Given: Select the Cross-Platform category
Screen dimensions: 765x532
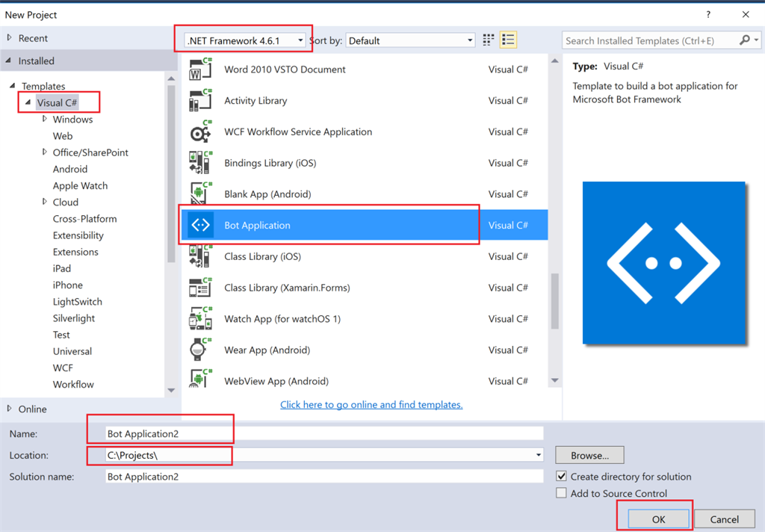Looking at the screenshot, I should [x=85, y=219].
